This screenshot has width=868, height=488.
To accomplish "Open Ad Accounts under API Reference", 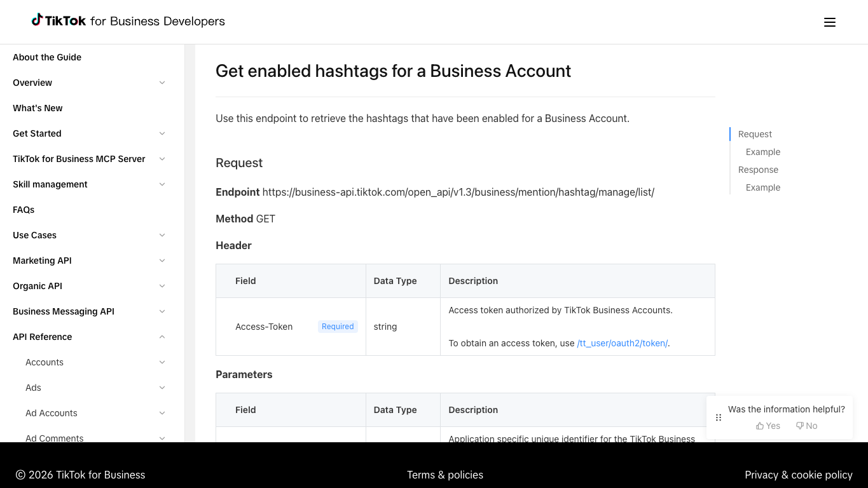I will coord(52,413).
